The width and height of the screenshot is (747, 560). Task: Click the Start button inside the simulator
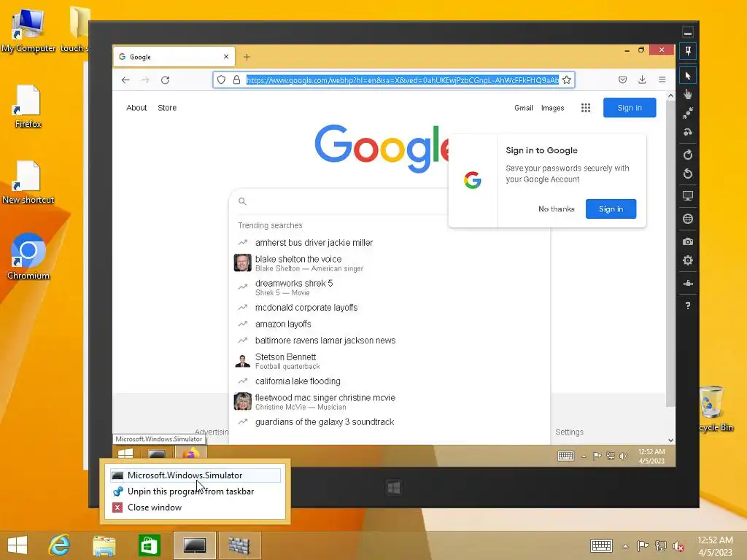click(x=125, y=454)
